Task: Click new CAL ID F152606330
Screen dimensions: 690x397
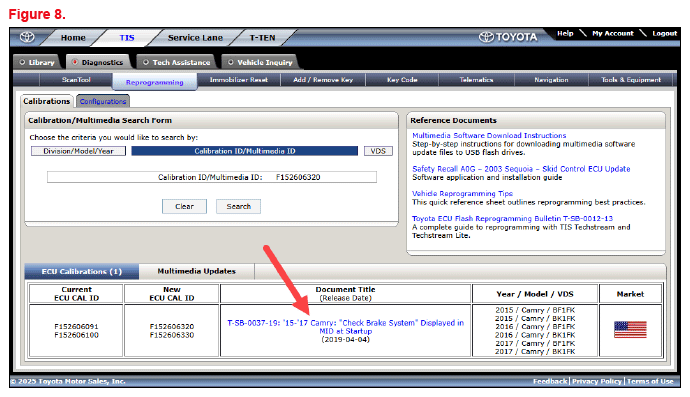Action: 172,335
